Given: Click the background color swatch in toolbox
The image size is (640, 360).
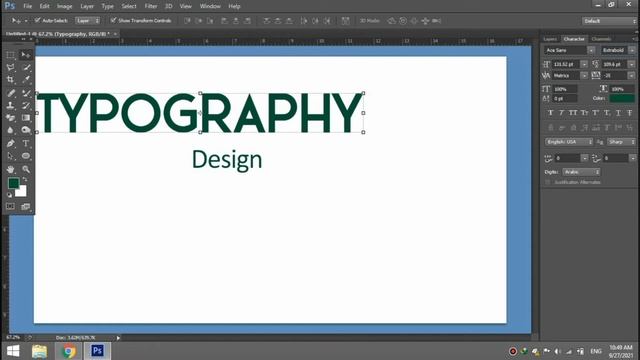Looking at the screenshot, I should [x=22, y=192].
